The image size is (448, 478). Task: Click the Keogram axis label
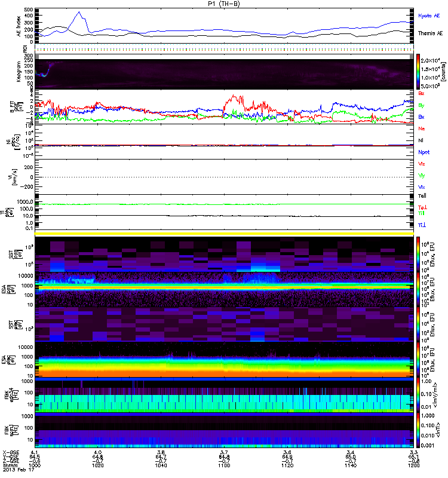pos(19,72)
